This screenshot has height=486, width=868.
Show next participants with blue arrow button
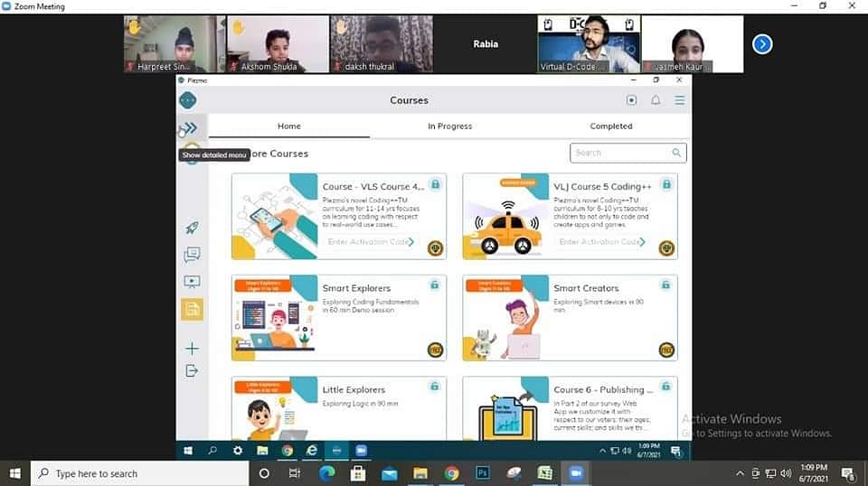(x=762, y=44)
